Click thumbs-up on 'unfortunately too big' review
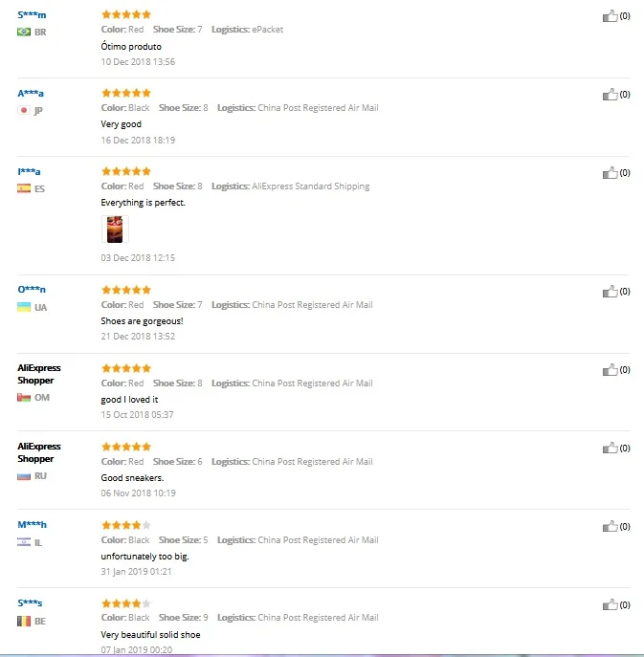Image resolution: width=644 pixels, height=657 pixels. click(610, 526)
